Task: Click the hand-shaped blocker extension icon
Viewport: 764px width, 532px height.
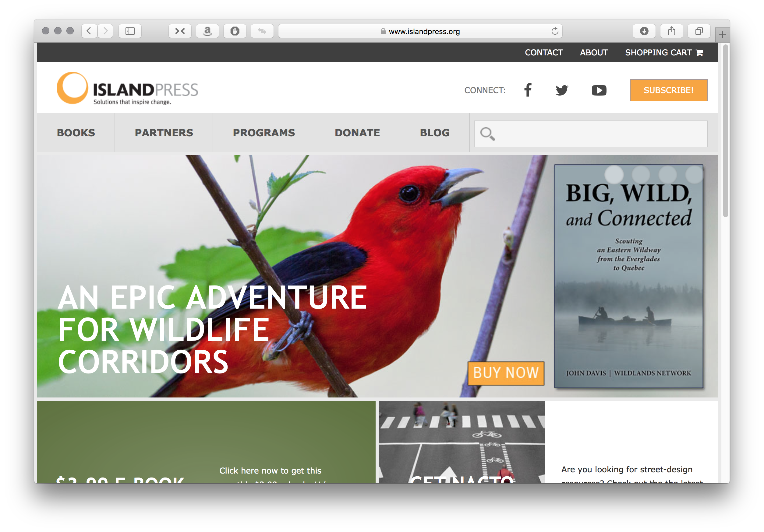Action: (x=235, y=31)
